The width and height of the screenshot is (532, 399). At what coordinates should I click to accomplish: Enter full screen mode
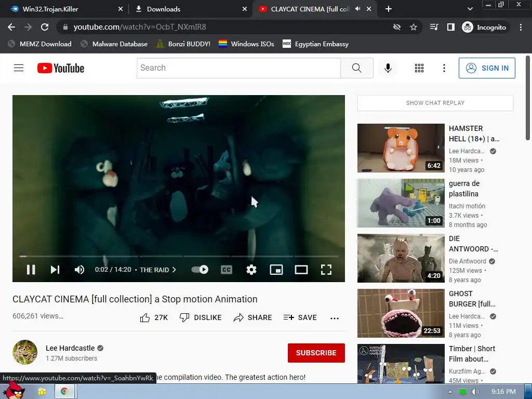coord(326,270)
